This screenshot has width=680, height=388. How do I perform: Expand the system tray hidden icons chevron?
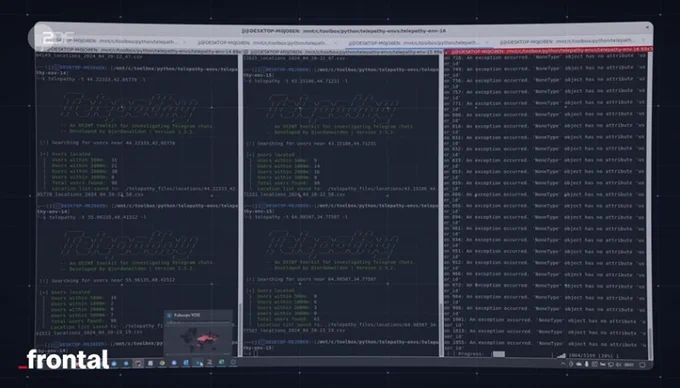pos(563,364)
